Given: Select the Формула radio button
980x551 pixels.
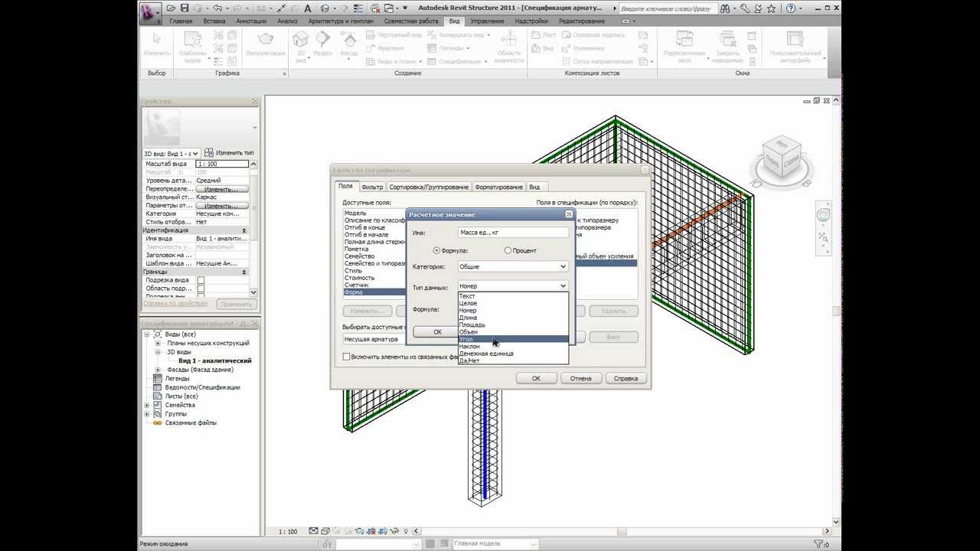Looking at the screenshot, I should click(437, 250).
